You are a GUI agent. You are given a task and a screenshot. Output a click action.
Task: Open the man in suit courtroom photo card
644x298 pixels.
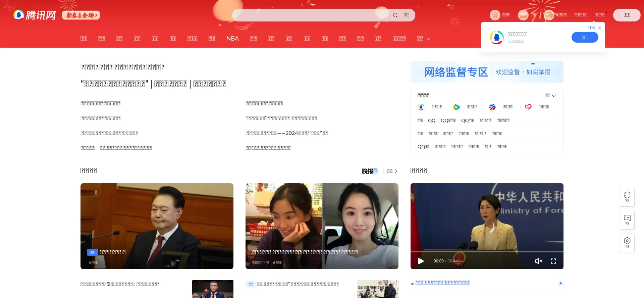click(x=157, y=226)
